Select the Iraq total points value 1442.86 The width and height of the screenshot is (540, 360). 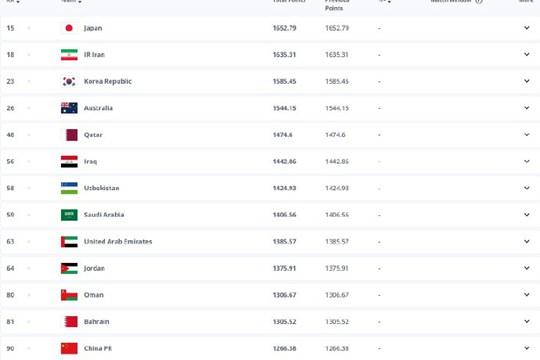point(284,162)
